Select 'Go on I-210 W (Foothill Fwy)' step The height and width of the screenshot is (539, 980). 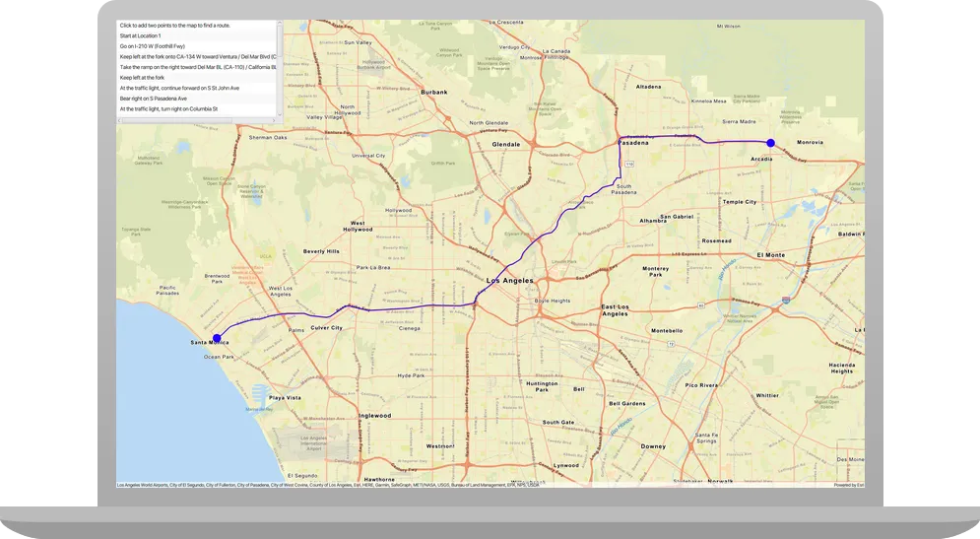pyautogui.click(x=196, y=46)
